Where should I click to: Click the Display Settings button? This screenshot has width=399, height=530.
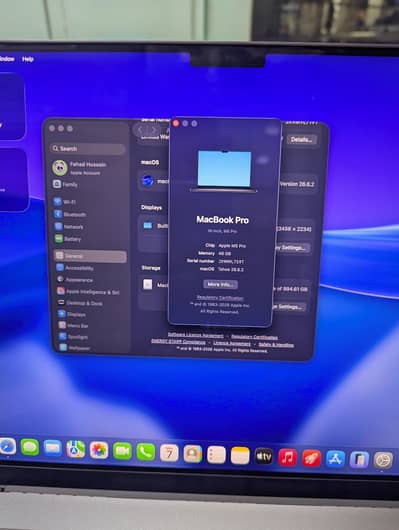pyautogui.click(x=292, y=248)
